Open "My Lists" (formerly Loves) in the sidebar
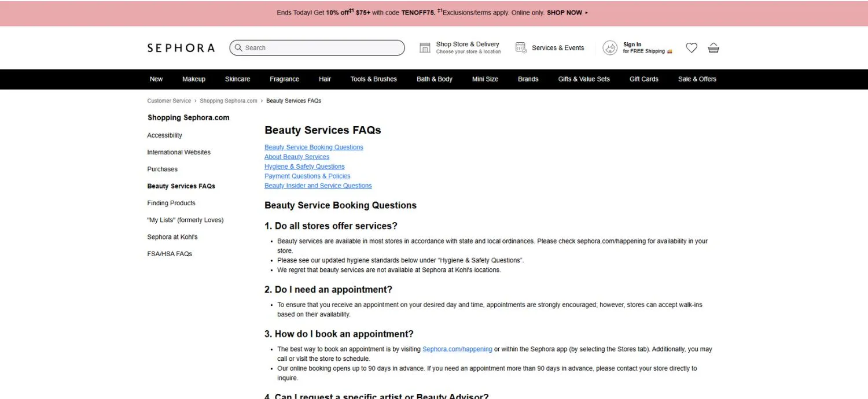 coord(185,220)
